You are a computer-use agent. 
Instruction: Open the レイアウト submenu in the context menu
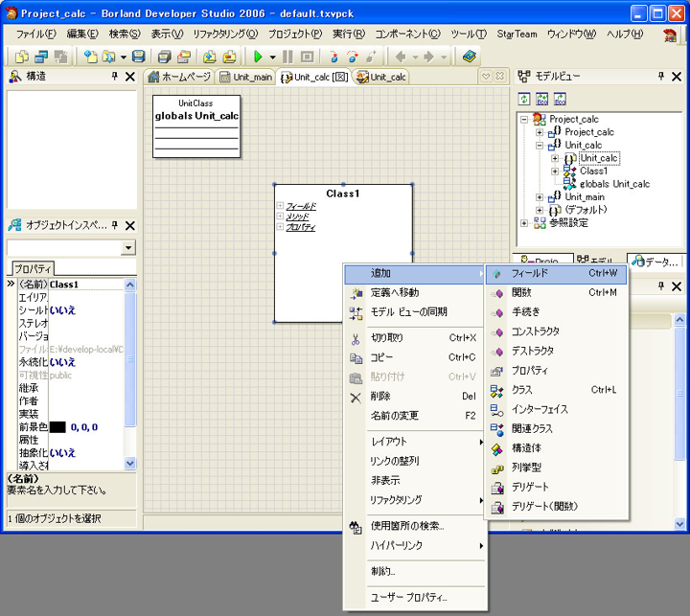click(414, 442)
